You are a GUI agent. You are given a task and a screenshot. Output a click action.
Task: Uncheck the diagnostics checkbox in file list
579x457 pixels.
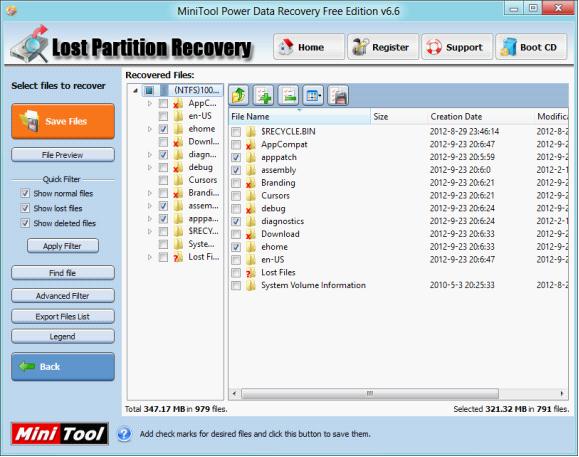pos(236,221)
